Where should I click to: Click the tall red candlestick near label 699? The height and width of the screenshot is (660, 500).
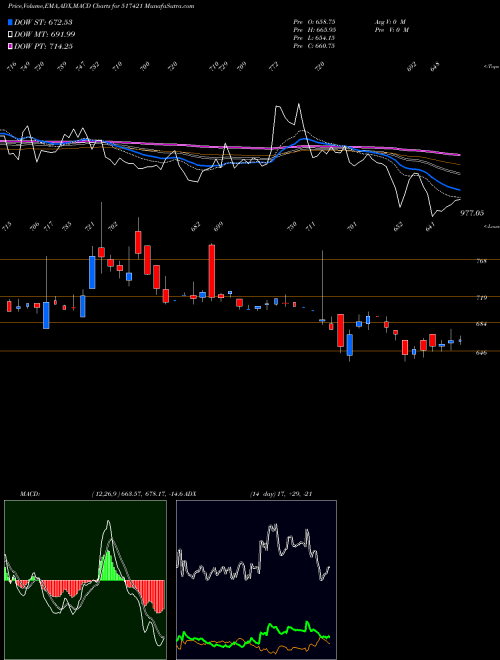click(212, 271)
